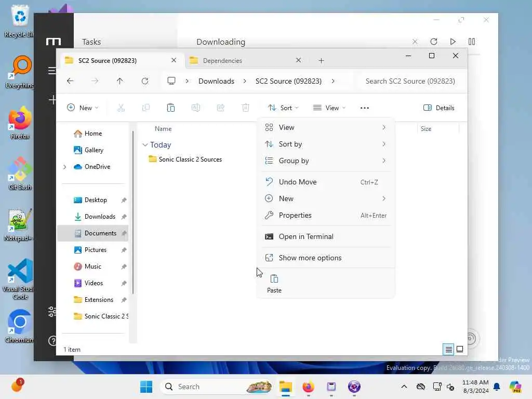Expand chevron after SC2 Source (092823) breadcrumb
532x399 pixels.
tap(333, 81)
